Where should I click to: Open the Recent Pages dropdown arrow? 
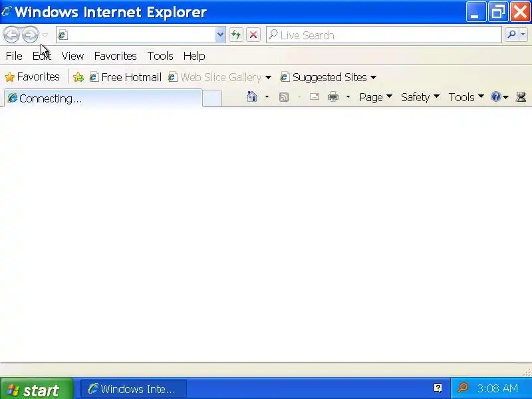pos(45,35)
